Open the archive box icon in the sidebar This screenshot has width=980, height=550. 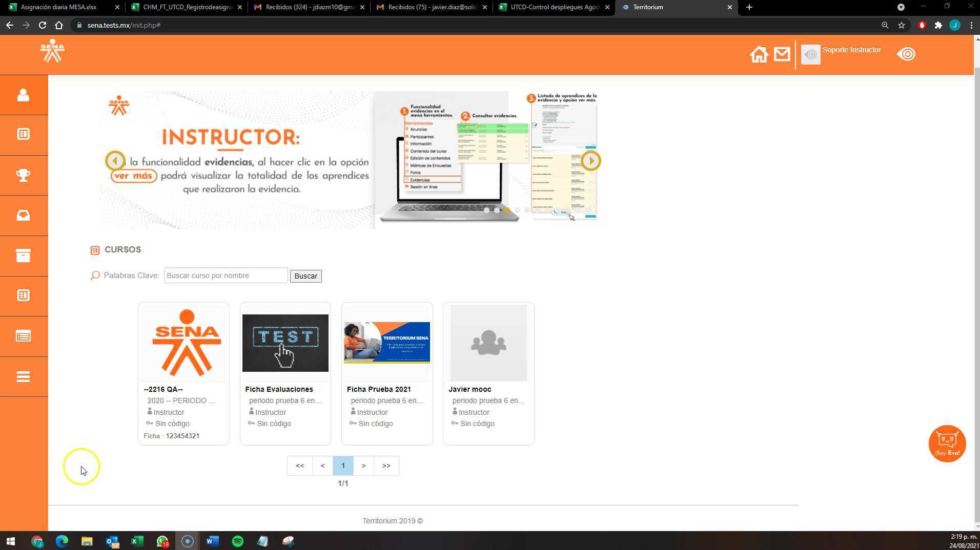pos(24,256)
